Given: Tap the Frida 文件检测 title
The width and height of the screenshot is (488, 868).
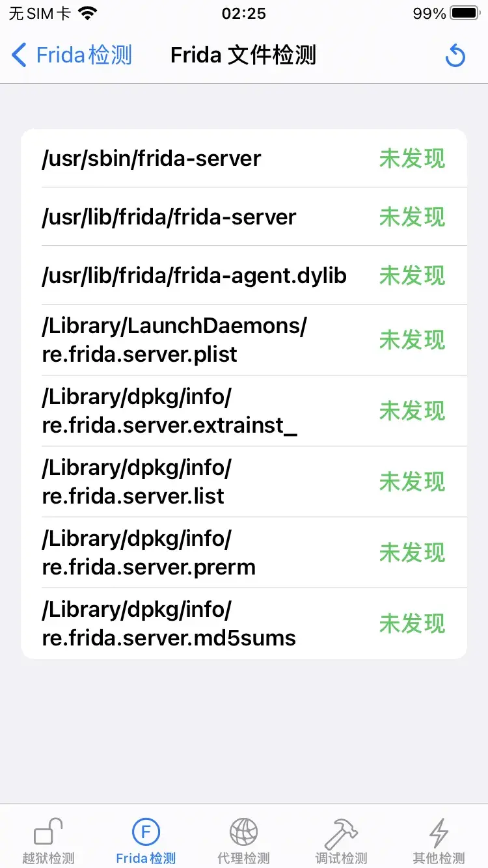Looking at the screenshot, I should coord(243,55).
